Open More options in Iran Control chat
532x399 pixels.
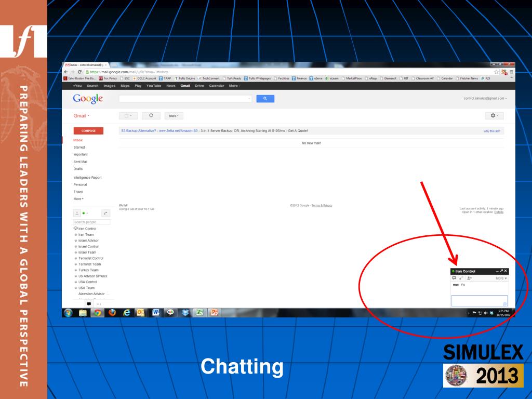click(501, 278)
